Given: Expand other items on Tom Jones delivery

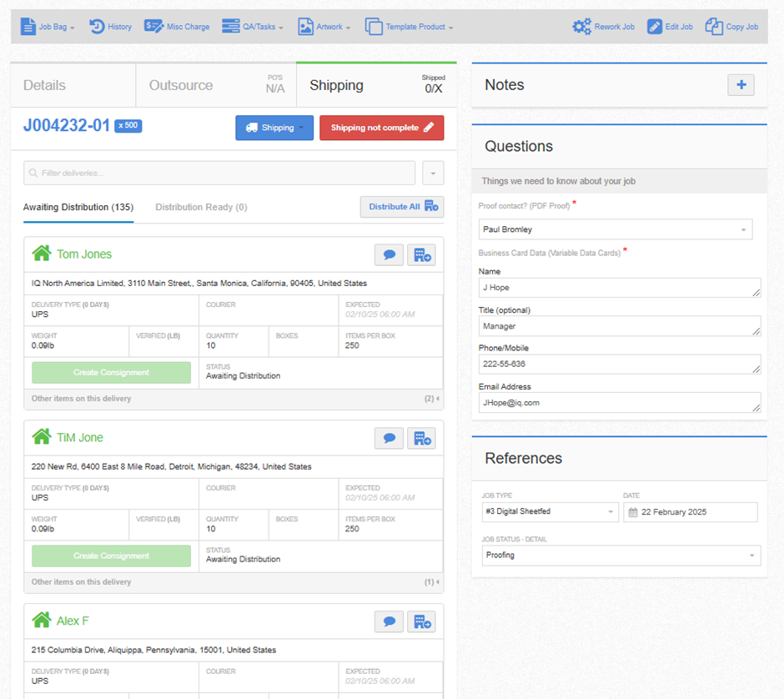Looking at the screenshot, I should (x=234, y=399).
